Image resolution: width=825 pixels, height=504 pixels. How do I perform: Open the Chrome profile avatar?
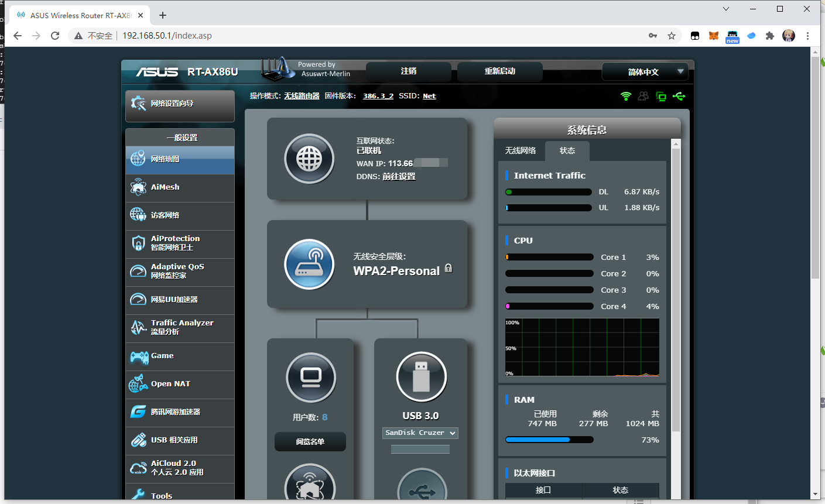tap(789, 36)
